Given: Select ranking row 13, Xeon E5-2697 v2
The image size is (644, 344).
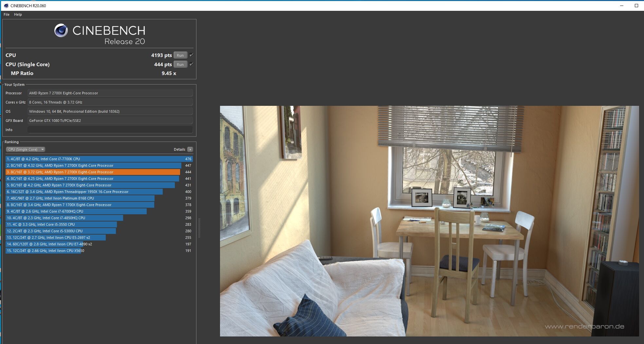Looking at the screenshot, I should point(99,238).
